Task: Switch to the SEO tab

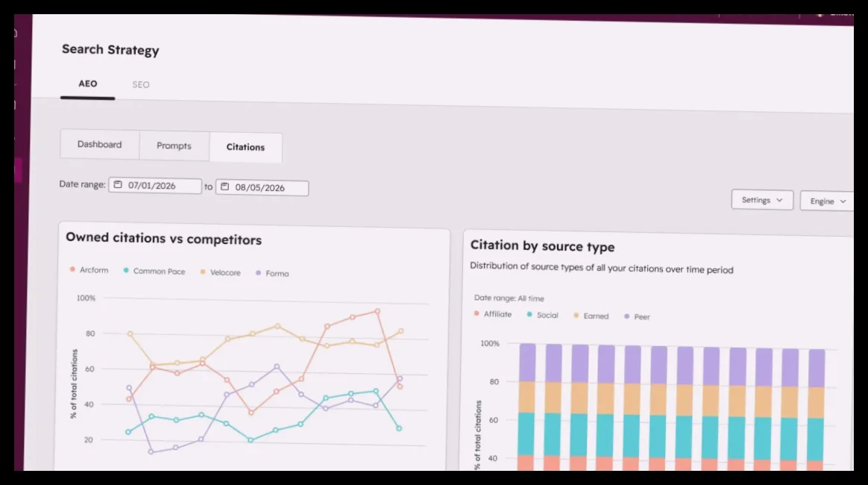Action: click(141, 85)
